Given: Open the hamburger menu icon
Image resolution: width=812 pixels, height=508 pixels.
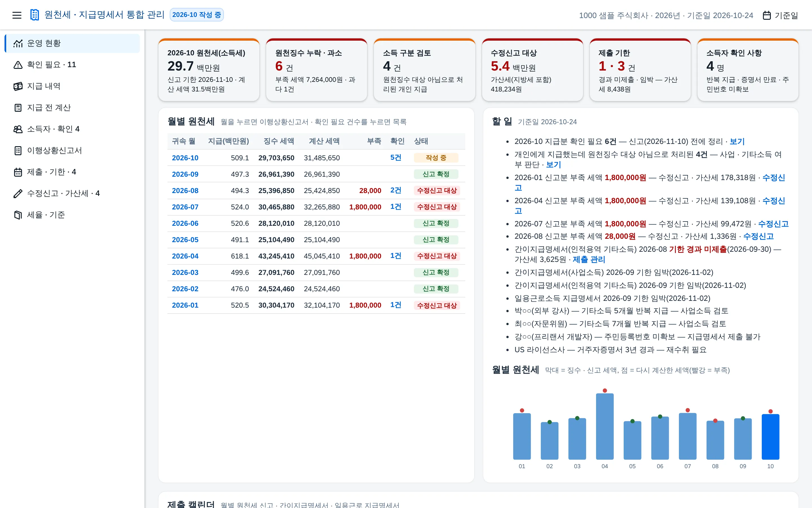Looking at the screenshot, I should point(17,15).
